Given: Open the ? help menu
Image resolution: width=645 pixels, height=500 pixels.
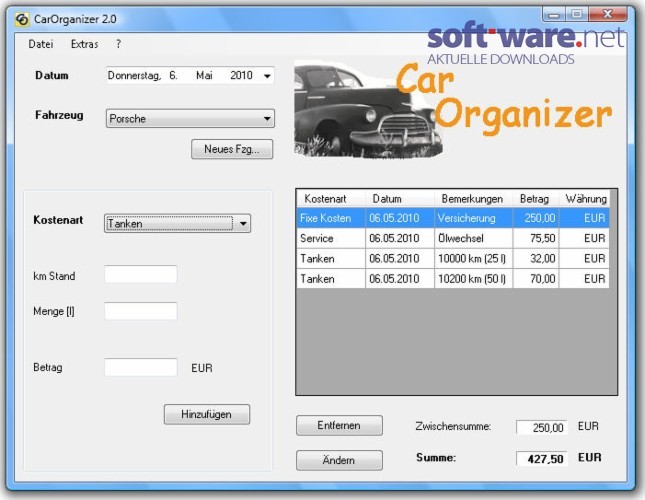Looking at the screenshot, I should (x=118, y=44).
